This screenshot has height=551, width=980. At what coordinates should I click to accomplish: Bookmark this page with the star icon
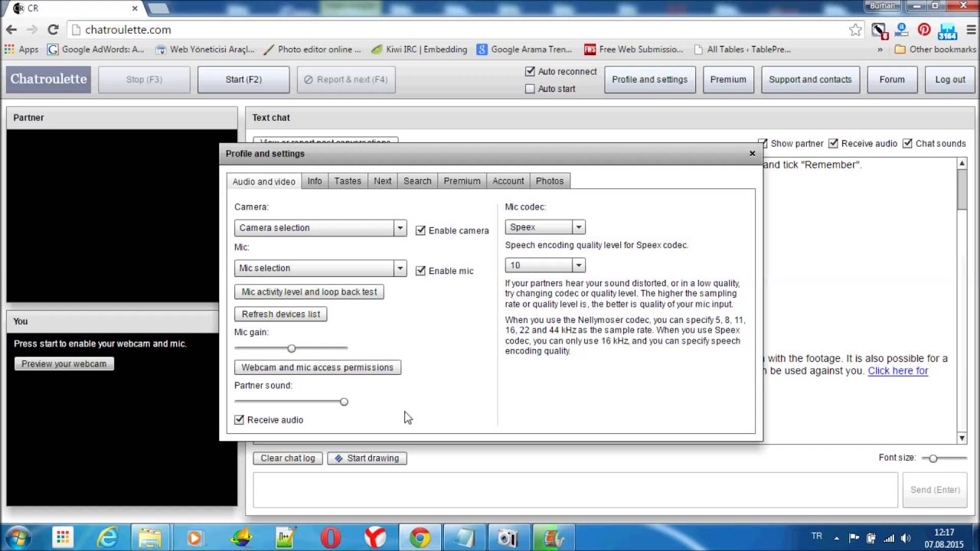[855, 30]
